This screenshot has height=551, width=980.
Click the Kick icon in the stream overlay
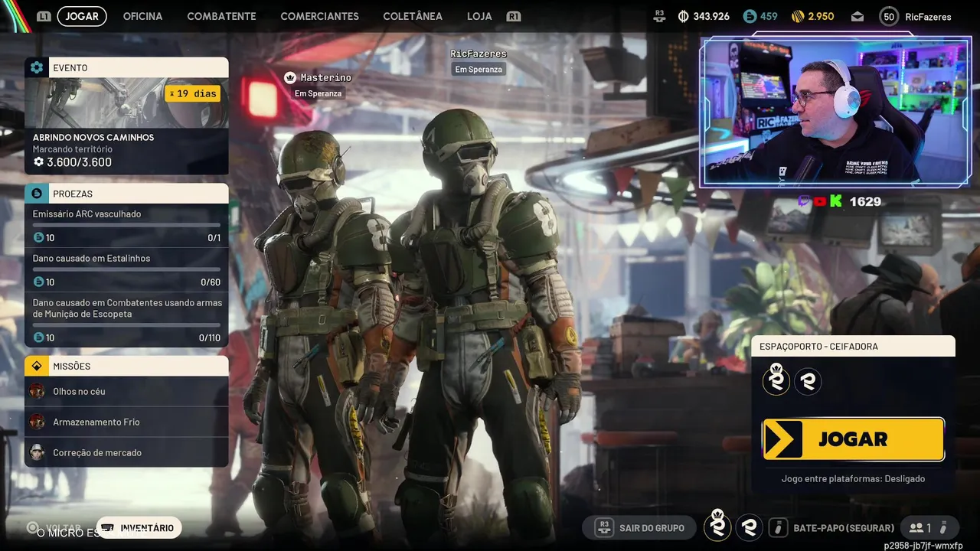836,201
